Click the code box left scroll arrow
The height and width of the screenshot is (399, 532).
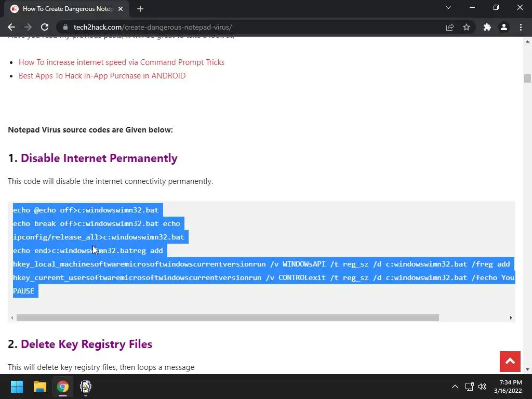pyautogui.click(x=12, y=317)
